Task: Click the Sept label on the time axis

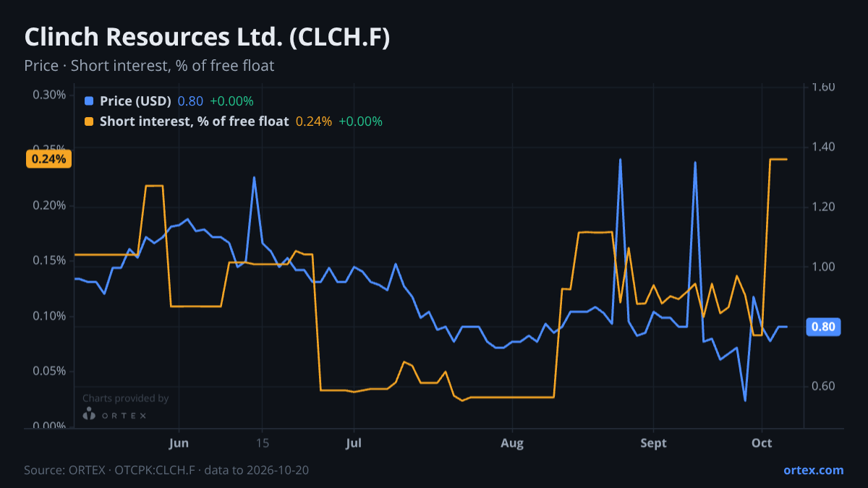Action: [653, 443]
